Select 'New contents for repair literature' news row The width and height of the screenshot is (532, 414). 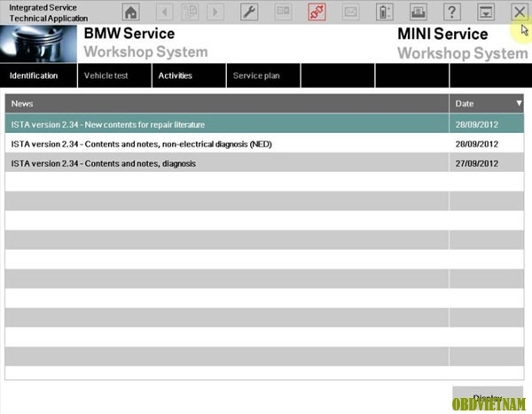pos(264,124)
